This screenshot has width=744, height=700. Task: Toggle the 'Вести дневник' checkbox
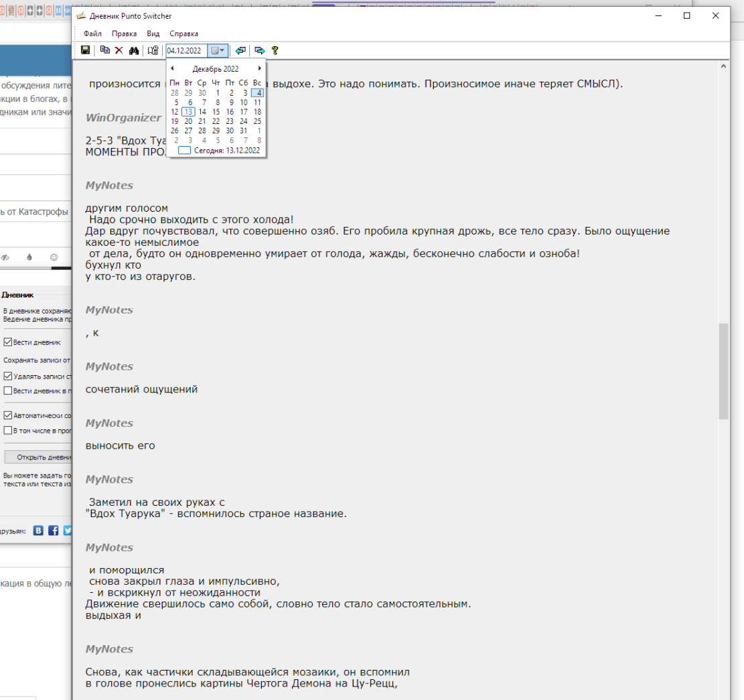coord(8,342)
